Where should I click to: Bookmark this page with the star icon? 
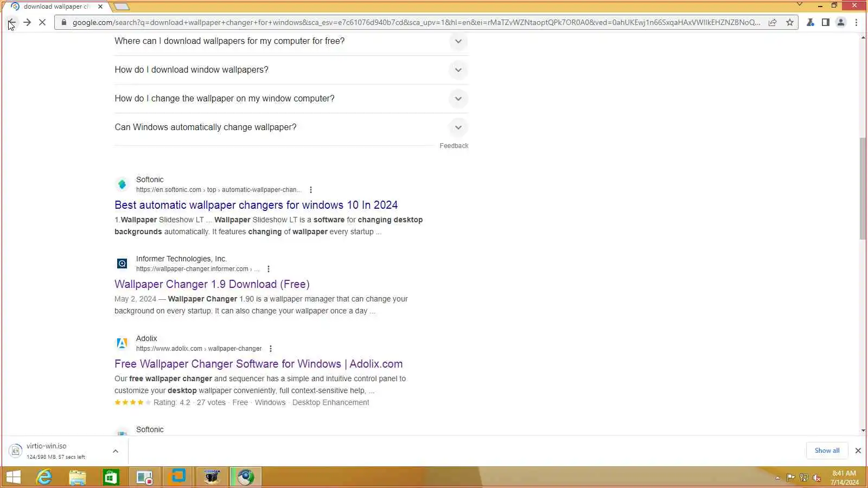(x=790, y=22)
